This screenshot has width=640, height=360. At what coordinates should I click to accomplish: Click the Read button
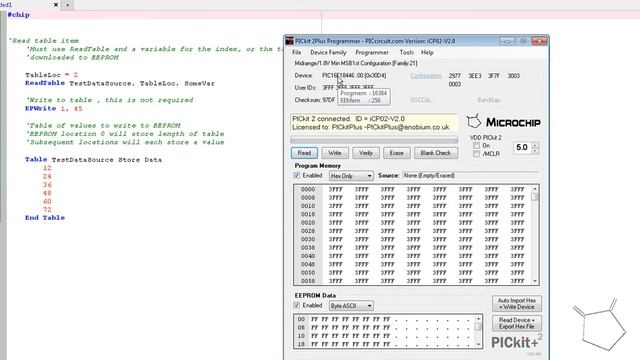304,153
